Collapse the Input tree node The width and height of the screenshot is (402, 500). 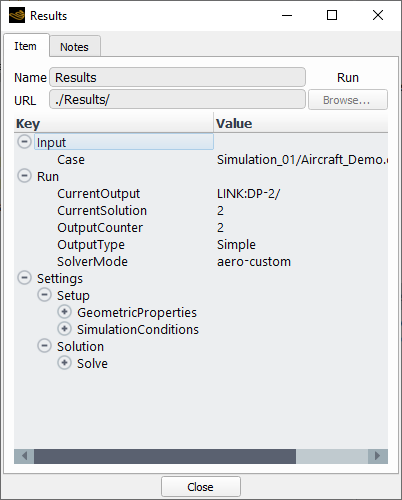tap(24, 142)
